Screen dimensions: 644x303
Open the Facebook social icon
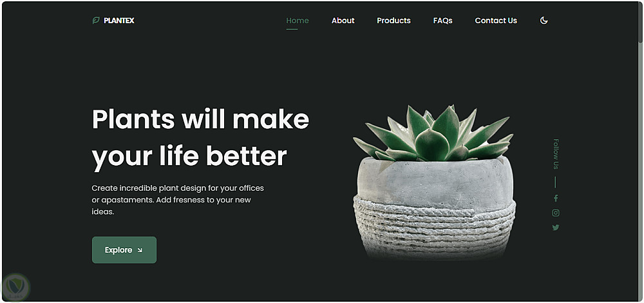tap(556, 198)
